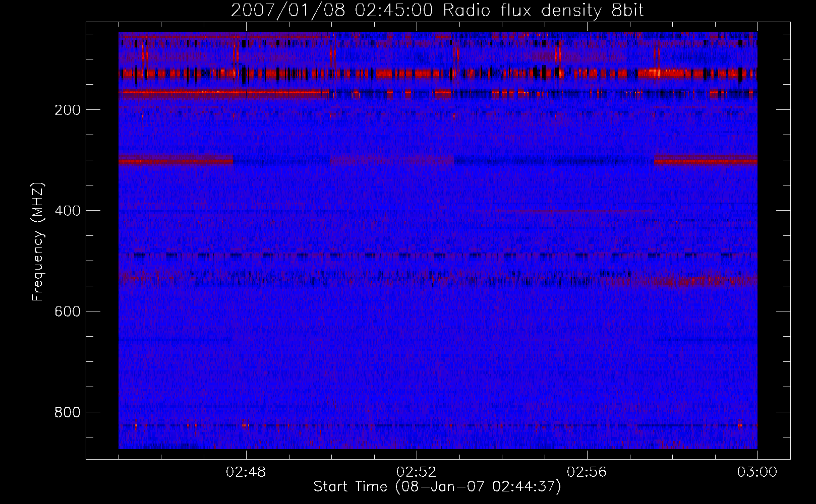
Task: Click the plot title '2007/01/08 02:45:00 Radio flux density 8bit'
Action: point(438,11)
